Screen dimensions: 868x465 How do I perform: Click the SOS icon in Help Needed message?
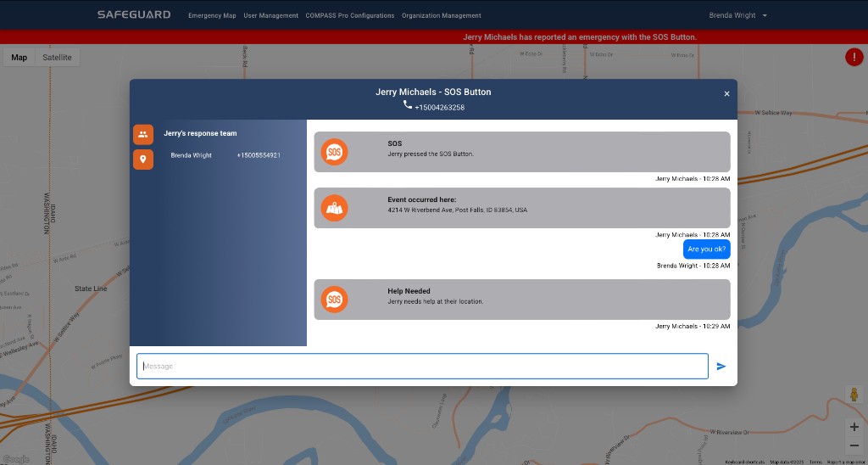334,300
